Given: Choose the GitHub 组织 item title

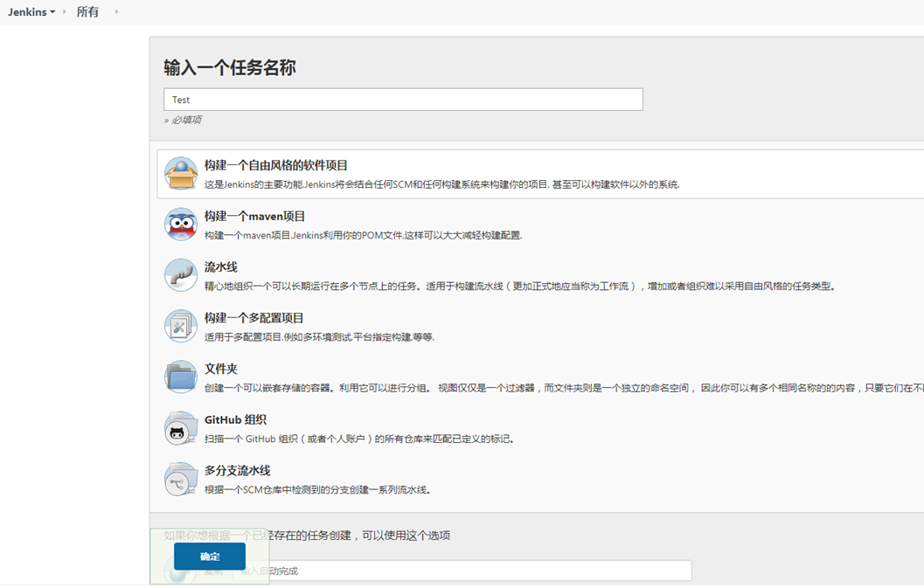Looking at the screenshot, I should tap(235, 419).
